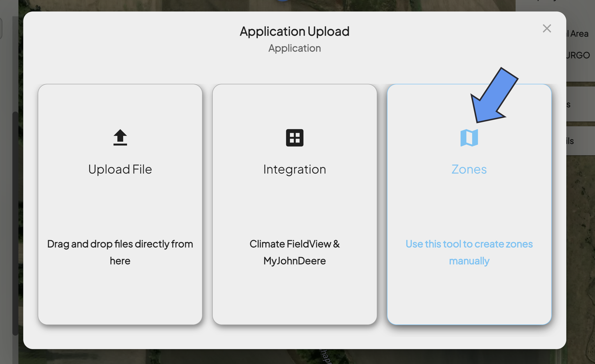Click the partially hidden panel ending in 'ils'
595x364 pixels.
(x=581, y=141)
